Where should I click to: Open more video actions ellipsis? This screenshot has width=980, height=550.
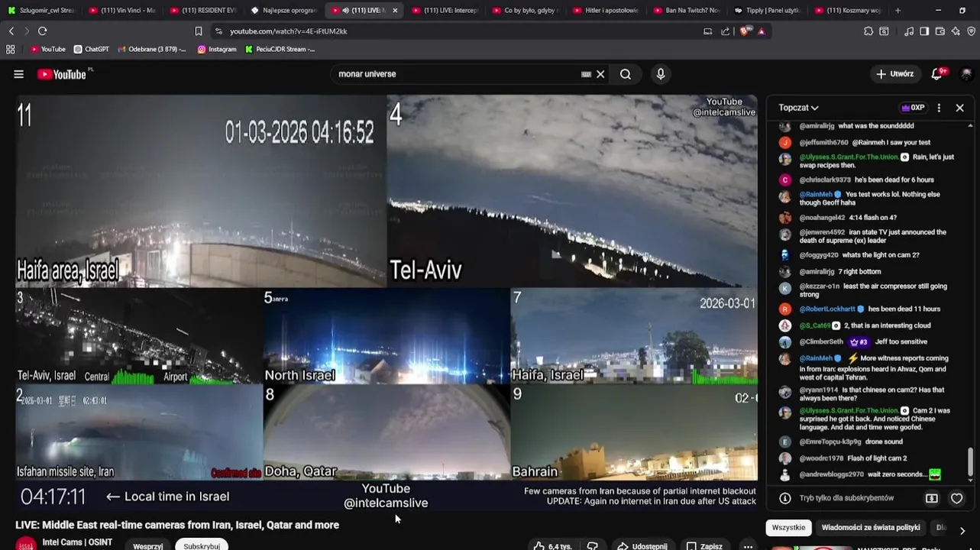(748, 546)
